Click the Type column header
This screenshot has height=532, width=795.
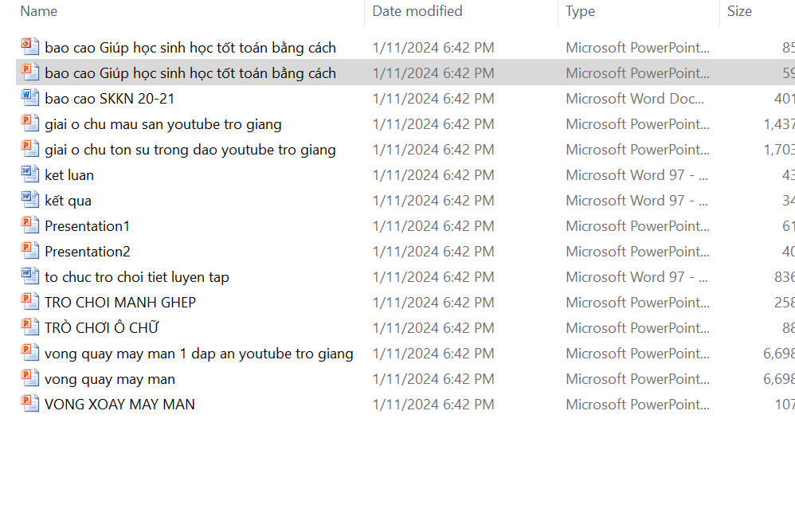pyautogui.click(x=581, y=12)
